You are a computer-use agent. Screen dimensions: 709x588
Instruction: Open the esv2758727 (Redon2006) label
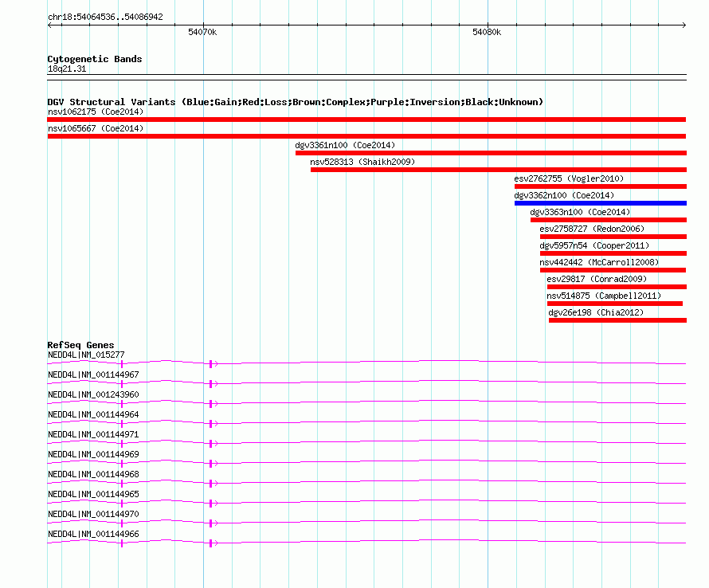click(592, 229)
